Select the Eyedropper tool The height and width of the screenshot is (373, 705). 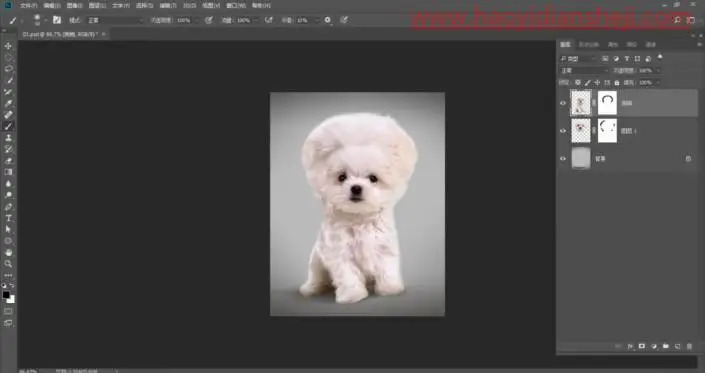(8, 103)
